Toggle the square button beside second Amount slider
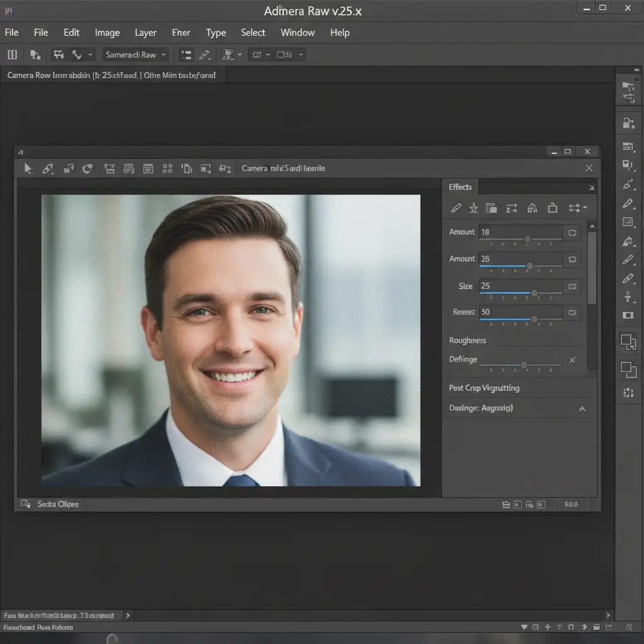Screen dimensions: 644x644 (572, 259)
